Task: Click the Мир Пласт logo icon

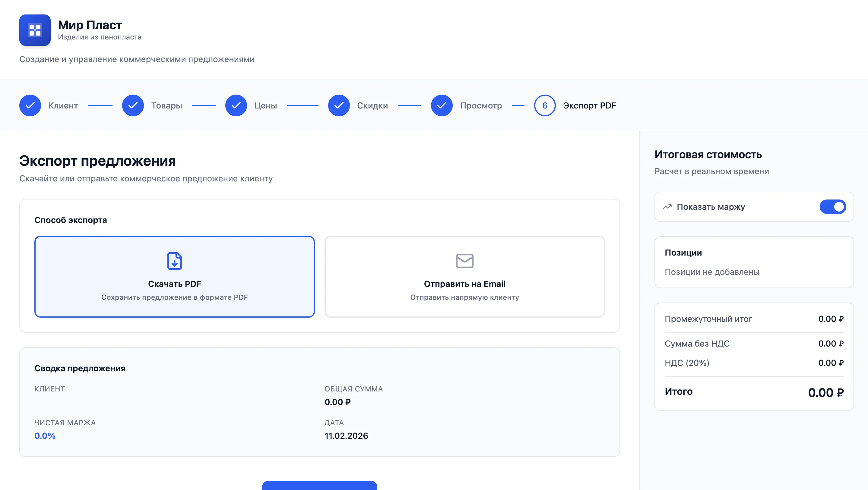Action: coord(35,30)
